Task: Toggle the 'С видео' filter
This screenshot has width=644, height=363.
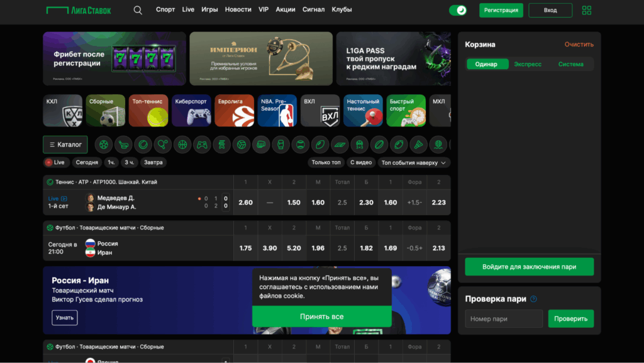Action: pos(360,162)
